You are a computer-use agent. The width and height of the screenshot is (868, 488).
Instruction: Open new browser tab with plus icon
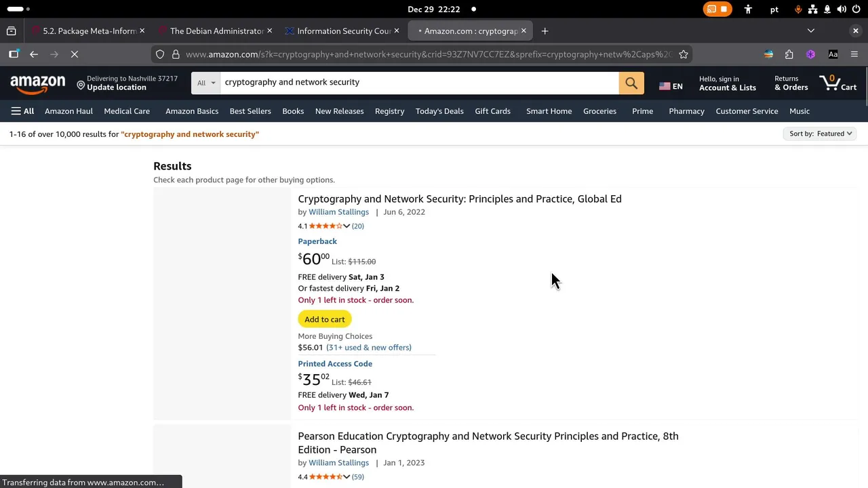click(545, 31)
